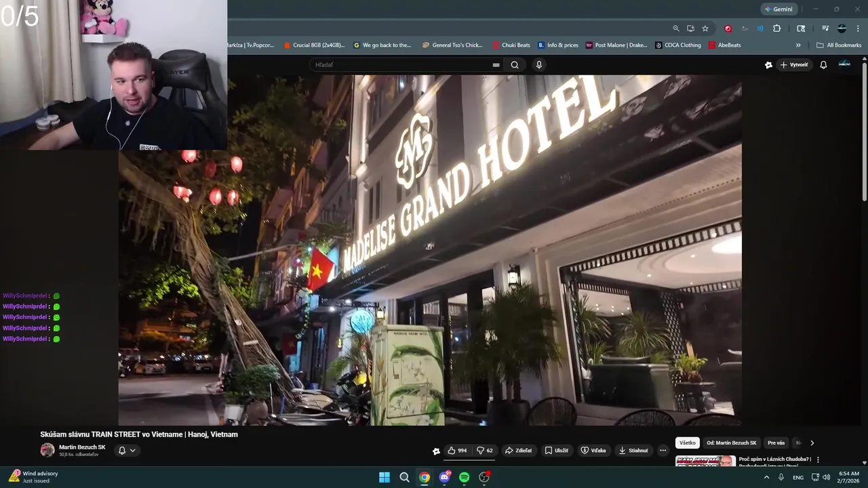The image size is (868, 488).
Task: Open the COCA Clothing bookmark
Action: pyautogui.click(x=678, y=45)
